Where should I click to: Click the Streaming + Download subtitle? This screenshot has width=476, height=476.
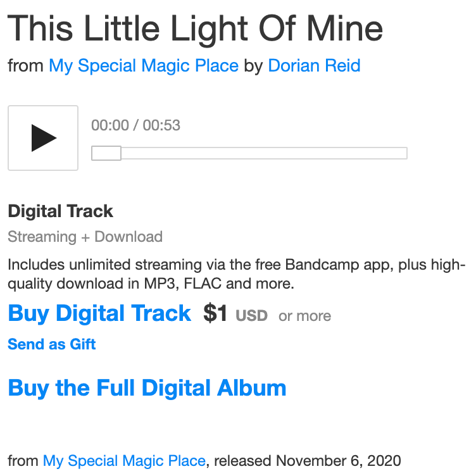[x=85, y=237]
